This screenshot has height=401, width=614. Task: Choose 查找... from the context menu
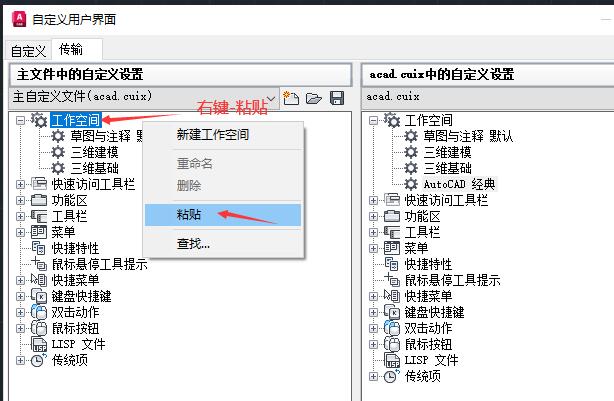(223, 244)
